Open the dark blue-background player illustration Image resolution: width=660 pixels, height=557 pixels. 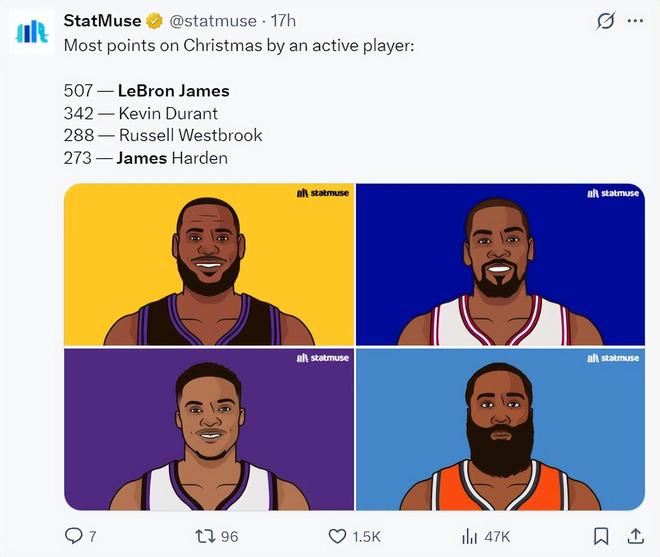coord(500,265)
